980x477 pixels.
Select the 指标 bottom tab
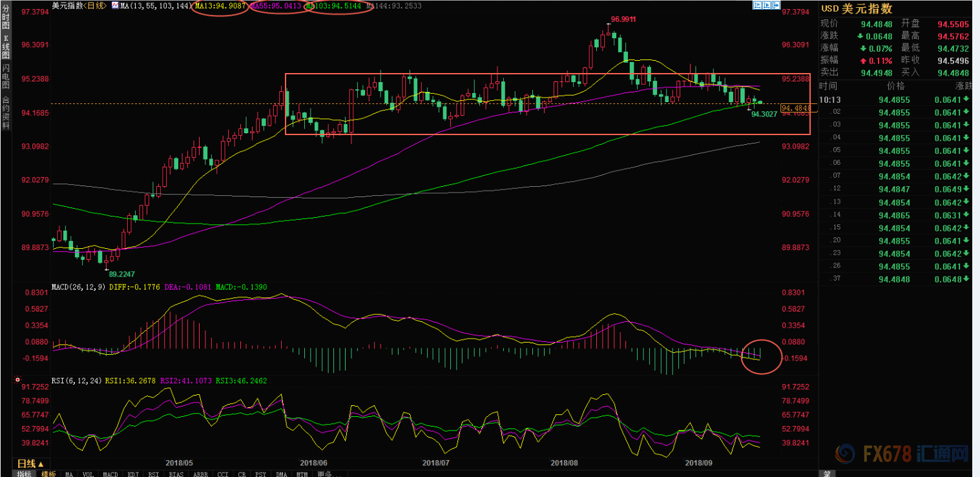pyautogui.click(x=24, y=474)
